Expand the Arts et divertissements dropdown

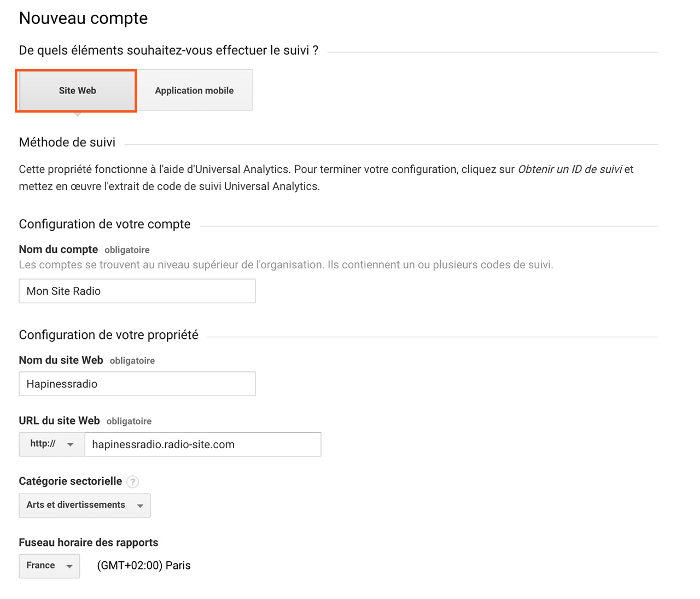(85, 506)
